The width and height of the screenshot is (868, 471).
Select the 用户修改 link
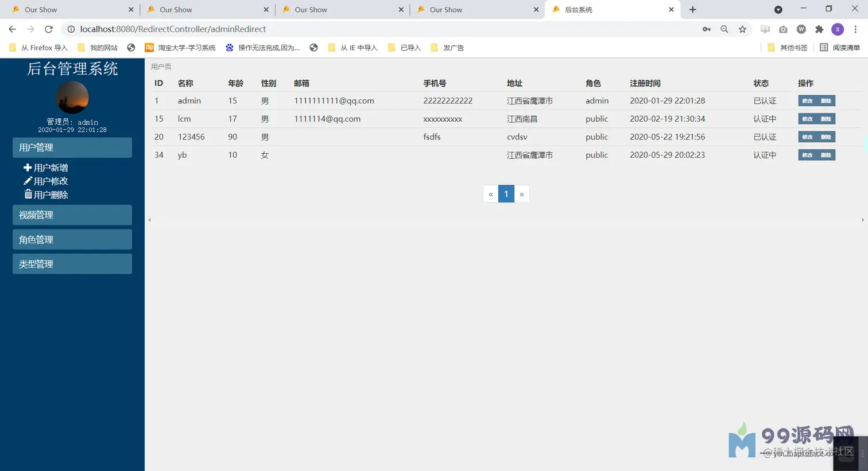[x=51, y=181]
